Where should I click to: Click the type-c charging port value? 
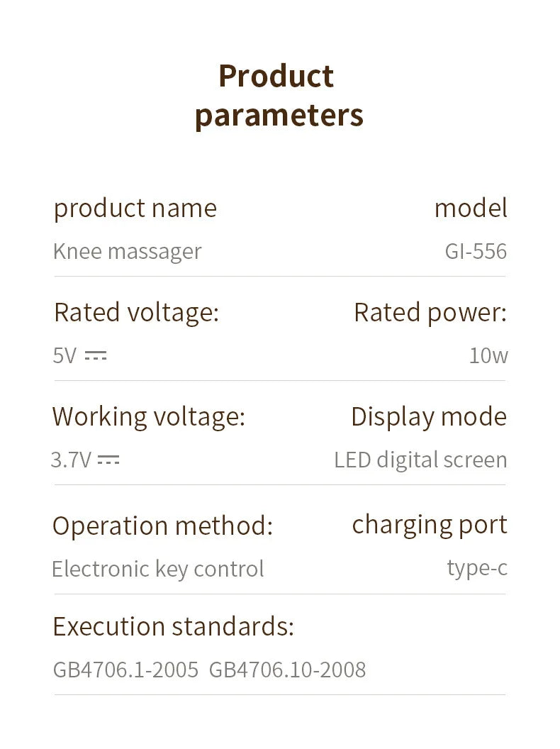pyautogui.click(x=477, y=568)
